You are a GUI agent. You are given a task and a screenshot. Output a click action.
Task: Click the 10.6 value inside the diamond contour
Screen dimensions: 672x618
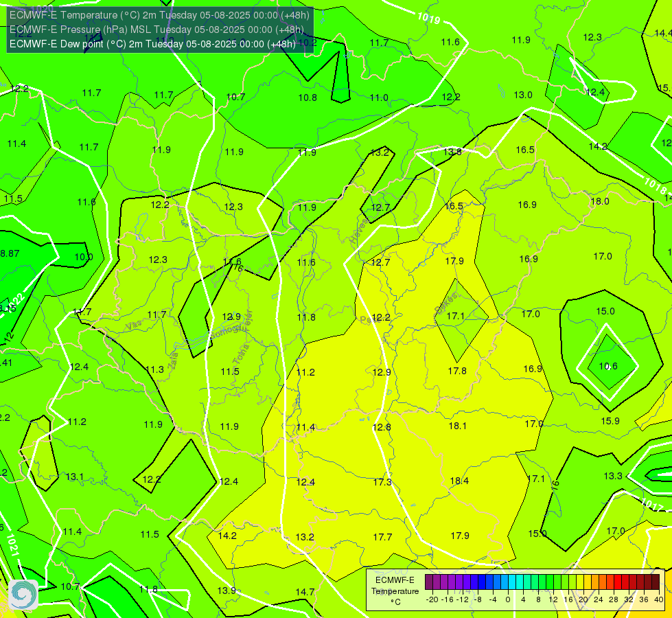pos(608,366)
